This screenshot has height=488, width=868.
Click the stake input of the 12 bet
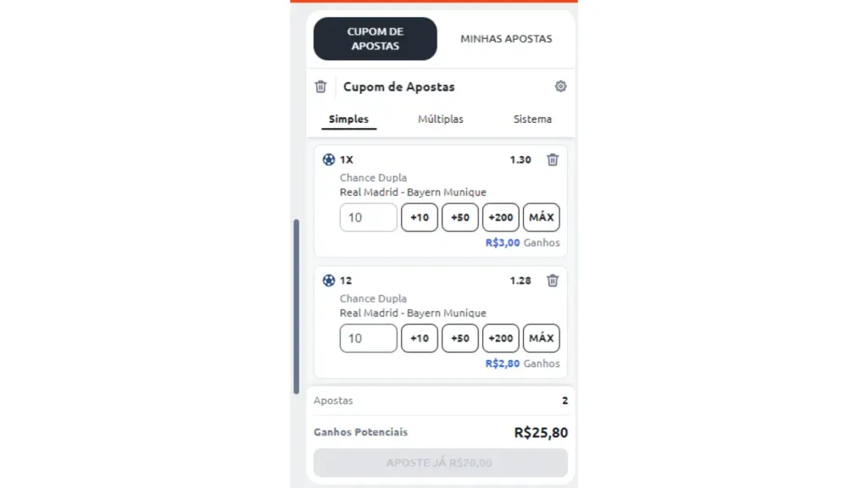[x=368, y=338]
